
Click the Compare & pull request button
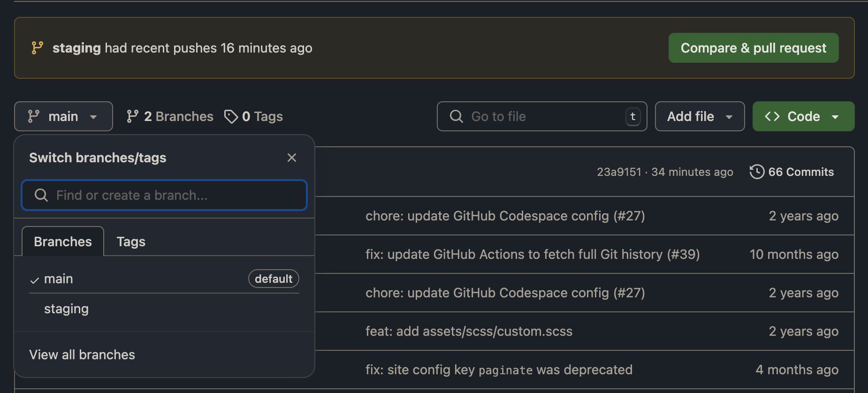point(753,47)
